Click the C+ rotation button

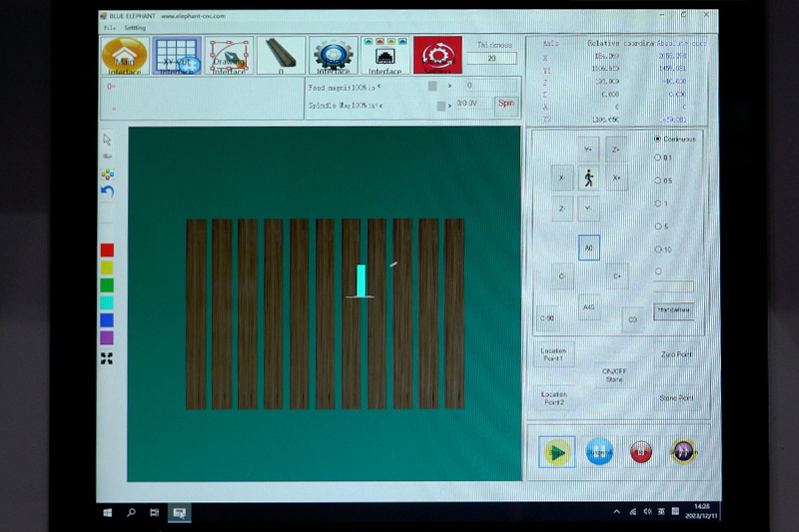point(617,275)
